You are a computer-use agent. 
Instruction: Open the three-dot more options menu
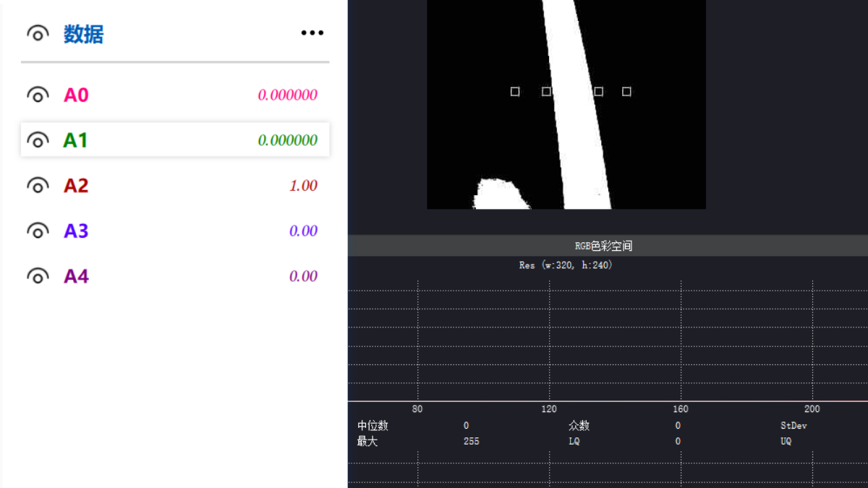click(x=312, y=33)
